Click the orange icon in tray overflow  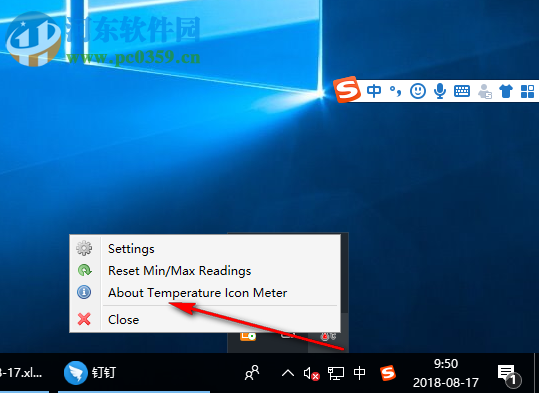(x=248, y=336)
